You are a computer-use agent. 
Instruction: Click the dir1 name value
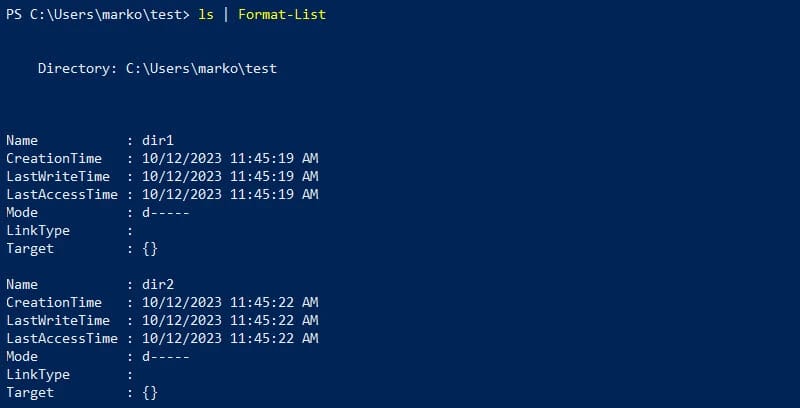click(158, 141)
